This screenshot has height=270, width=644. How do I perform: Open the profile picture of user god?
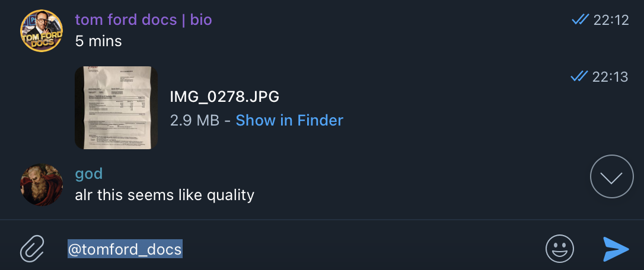coord(42,185)
